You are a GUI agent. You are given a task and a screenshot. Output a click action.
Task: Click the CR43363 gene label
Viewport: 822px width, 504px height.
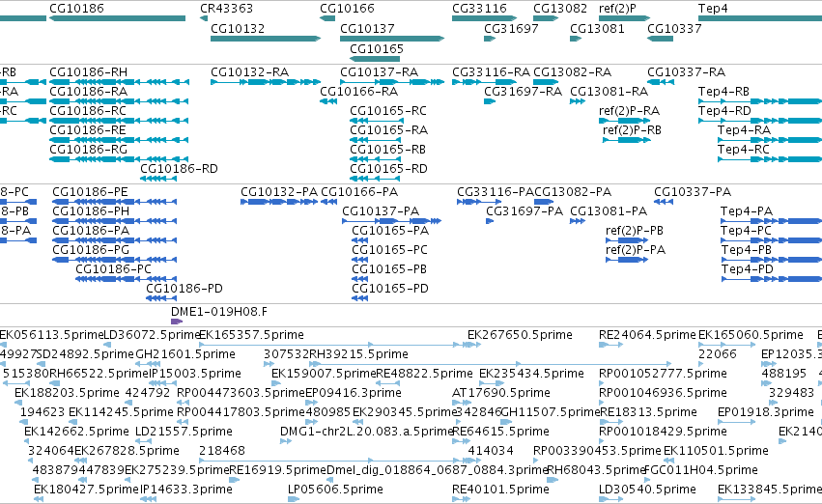tap(226, 9)
